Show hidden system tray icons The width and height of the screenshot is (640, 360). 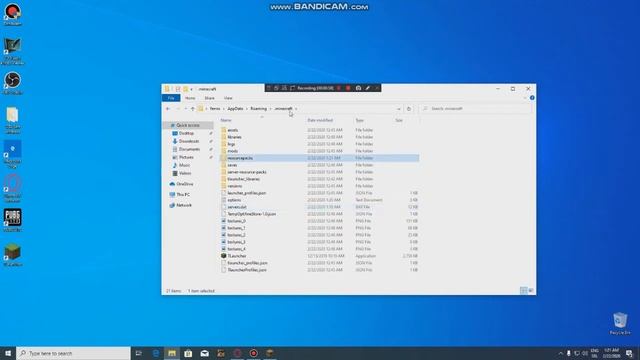click(560, 353)
